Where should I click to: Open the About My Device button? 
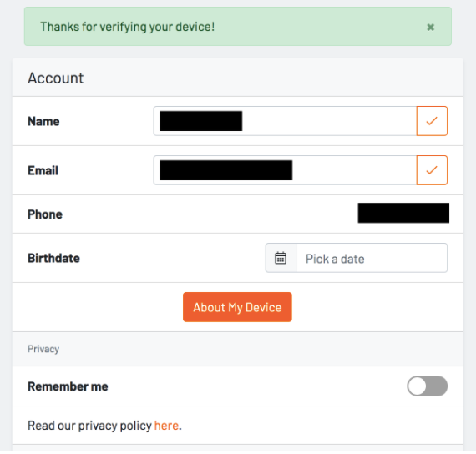(x=237, y=307)
